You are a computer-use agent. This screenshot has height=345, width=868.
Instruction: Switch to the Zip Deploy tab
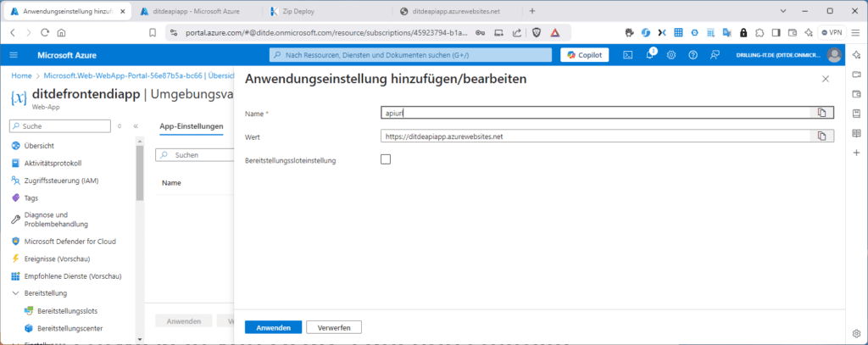328,11
